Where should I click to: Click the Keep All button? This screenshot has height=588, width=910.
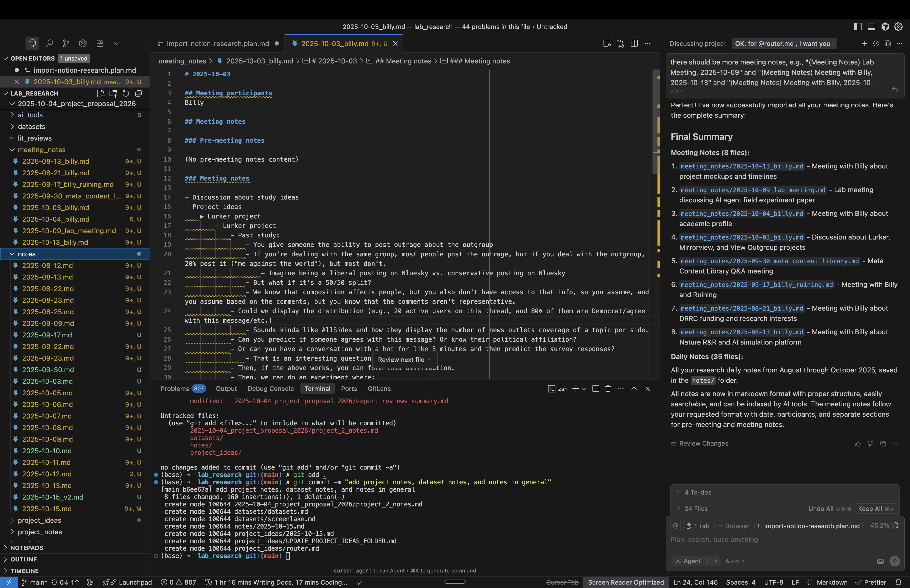coord(875,509)
